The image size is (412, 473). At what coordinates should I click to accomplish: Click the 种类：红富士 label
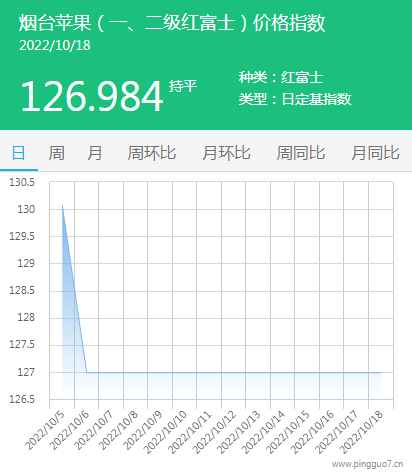[x=281, y=77]
